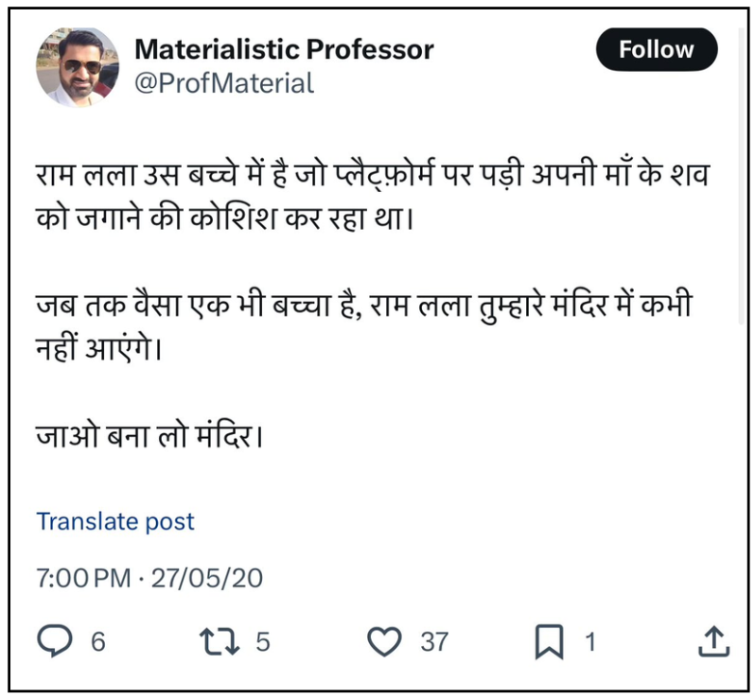Open the @ProfMaterial handle link
The image size is (755, 700).
click(224, 83)
